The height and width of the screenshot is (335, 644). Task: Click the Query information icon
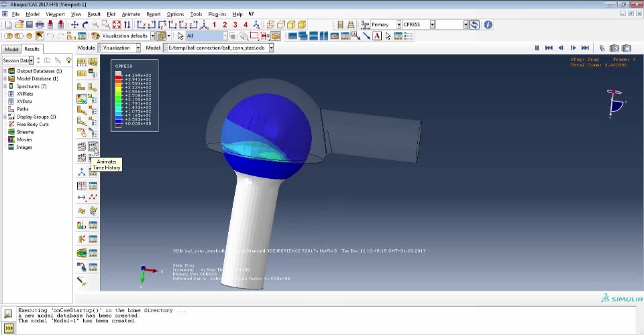click(x=488, y=25)
